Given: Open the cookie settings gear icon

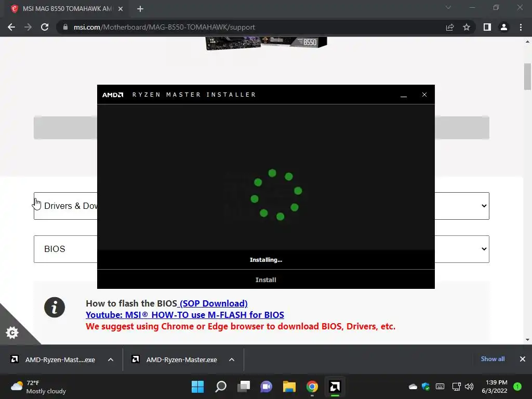Looking at the screenshot, I should coord(12,332).
